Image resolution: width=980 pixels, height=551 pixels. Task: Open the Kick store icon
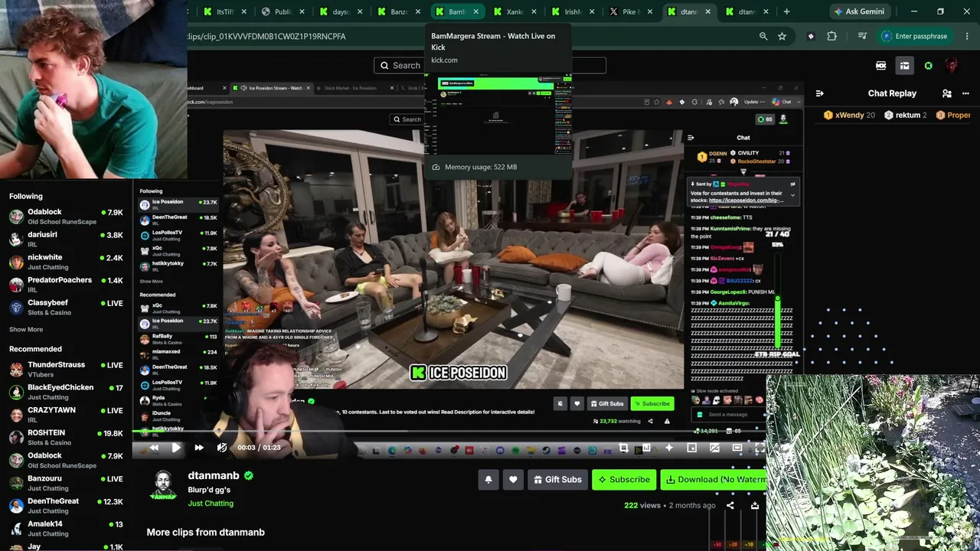[x=904, y=66]
